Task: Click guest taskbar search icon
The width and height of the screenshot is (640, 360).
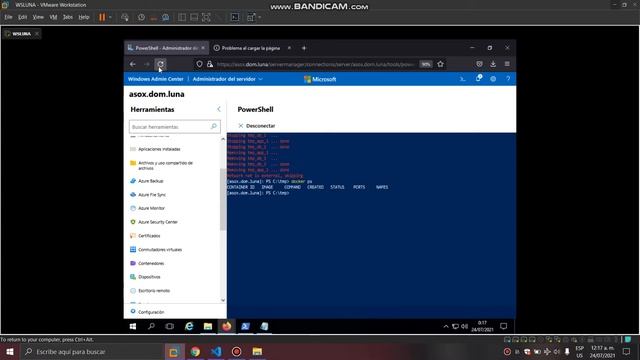Action: (x=151, y=326)
